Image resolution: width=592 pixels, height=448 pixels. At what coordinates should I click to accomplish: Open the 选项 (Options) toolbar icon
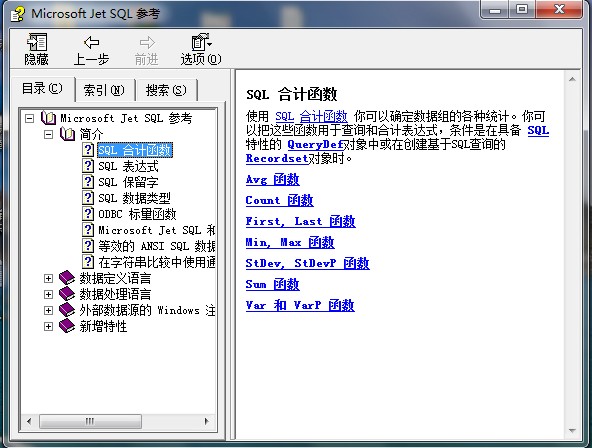tap(202, 42)
